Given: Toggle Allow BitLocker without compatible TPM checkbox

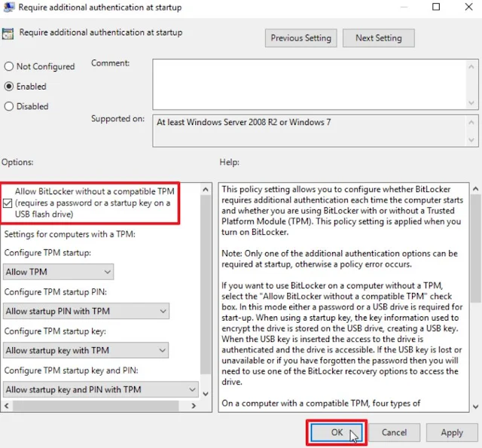Looking at the screenshot, I should [x=8, y=203].
